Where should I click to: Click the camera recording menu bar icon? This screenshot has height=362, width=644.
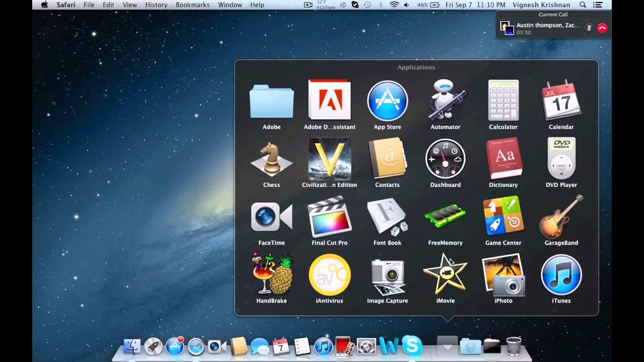pos(308,5)
